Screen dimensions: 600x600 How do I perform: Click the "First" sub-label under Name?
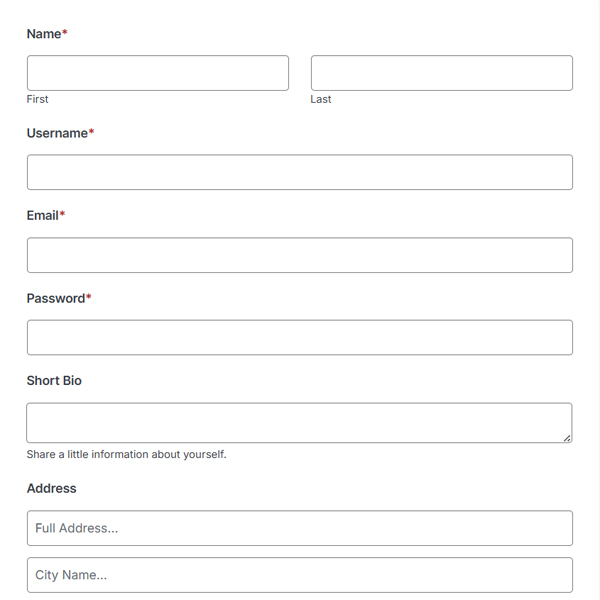point(37,99)
